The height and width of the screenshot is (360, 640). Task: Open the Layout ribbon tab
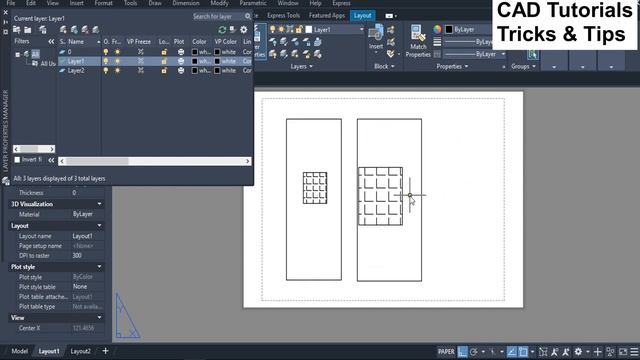click(362, 16)
